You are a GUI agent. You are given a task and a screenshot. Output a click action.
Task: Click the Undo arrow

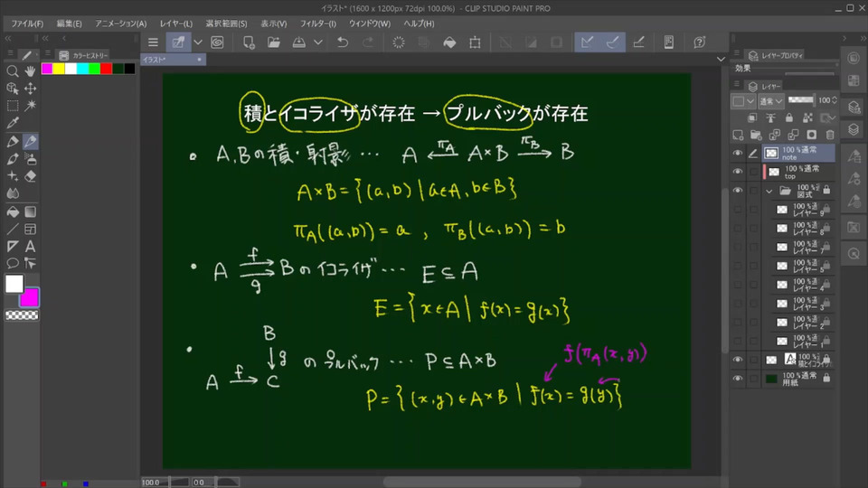pyautogui.click(x=343, y=42)
